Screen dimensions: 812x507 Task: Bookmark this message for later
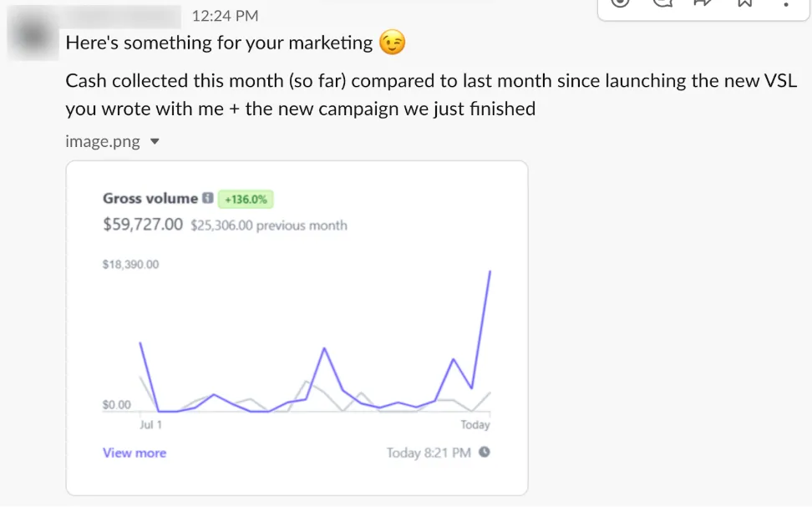coord(744,3)
